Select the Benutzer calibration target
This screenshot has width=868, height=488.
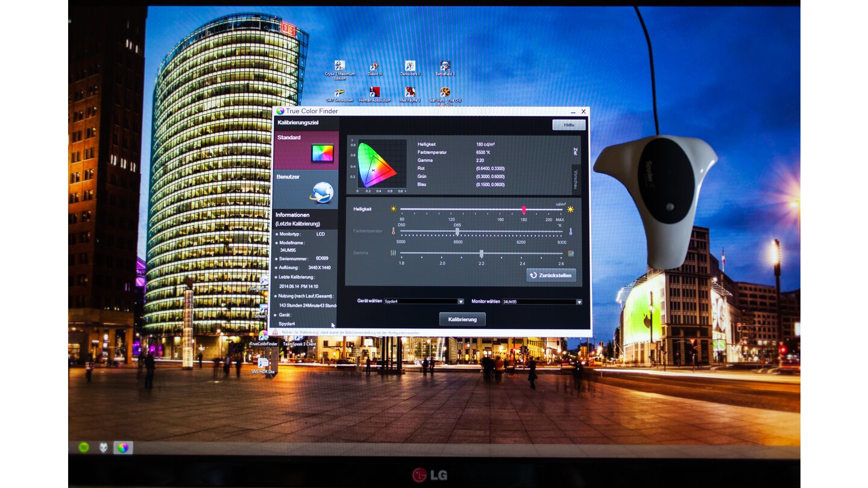pyautogui.click(x=306, y=190)
